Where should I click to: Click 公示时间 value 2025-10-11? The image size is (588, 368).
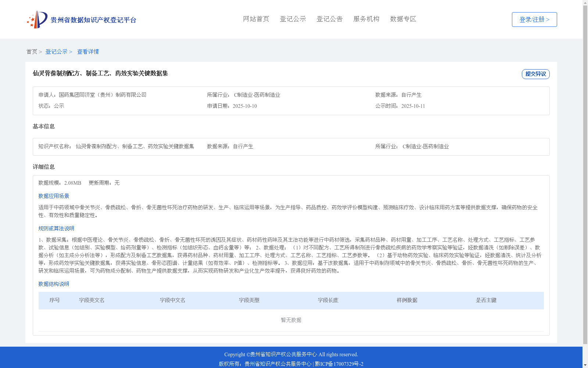[413, 106]
